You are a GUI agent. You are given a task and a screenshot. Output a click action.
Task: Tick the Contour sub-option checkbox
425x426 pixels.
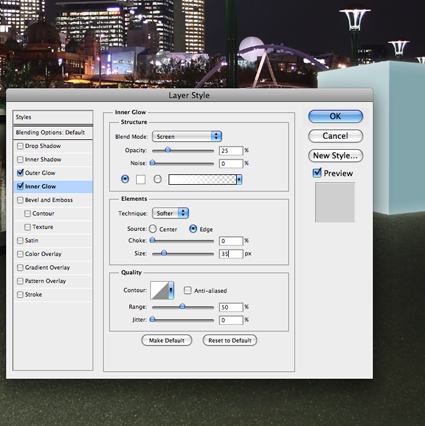27,213
